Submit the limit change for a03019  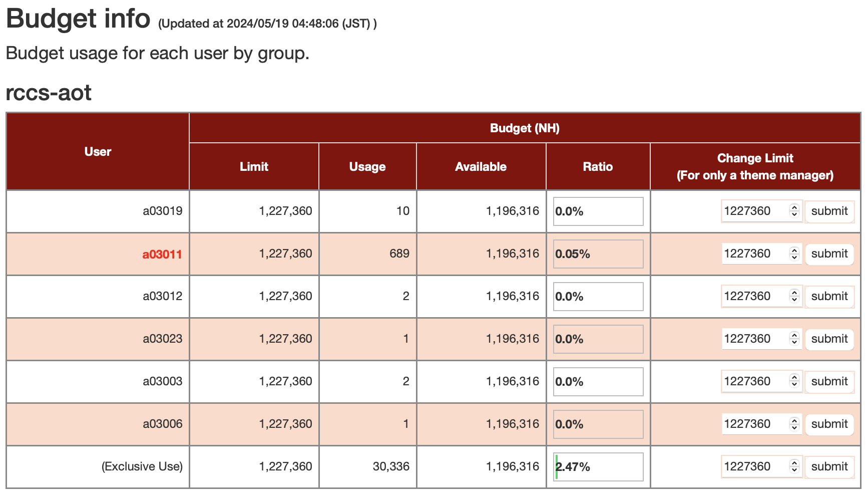coord(829,211)
